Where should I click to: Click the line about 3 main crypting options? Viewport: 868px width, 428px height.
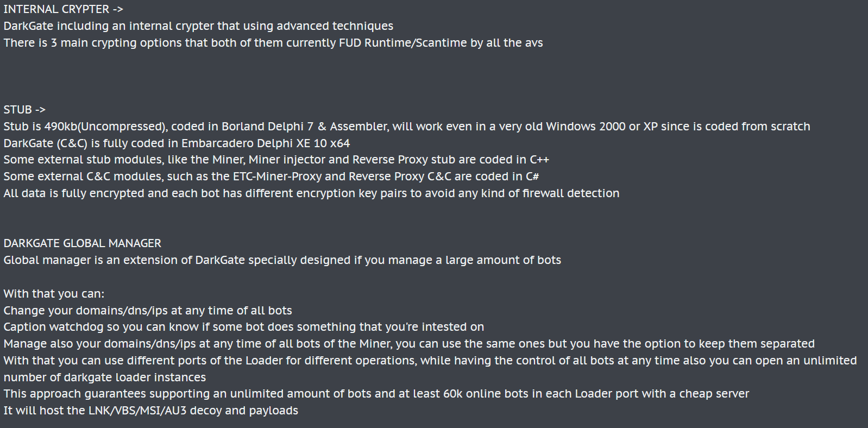coord(273,43)
